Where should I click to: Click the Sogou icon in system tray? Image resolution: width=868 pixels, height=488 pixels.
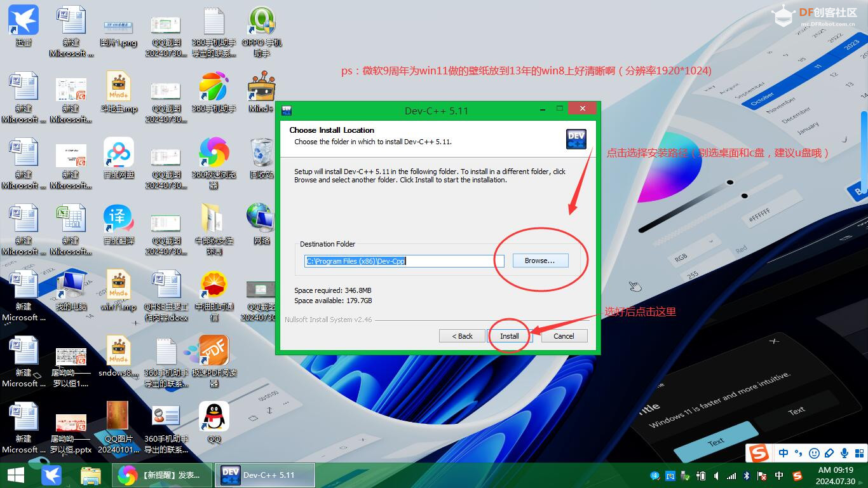point(797,476)
